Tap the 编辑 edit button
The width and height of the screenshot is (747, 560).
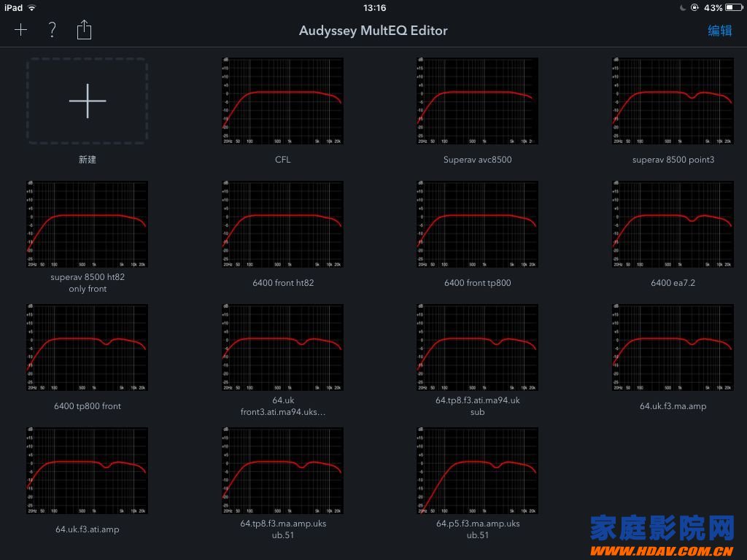coord(719,31)
